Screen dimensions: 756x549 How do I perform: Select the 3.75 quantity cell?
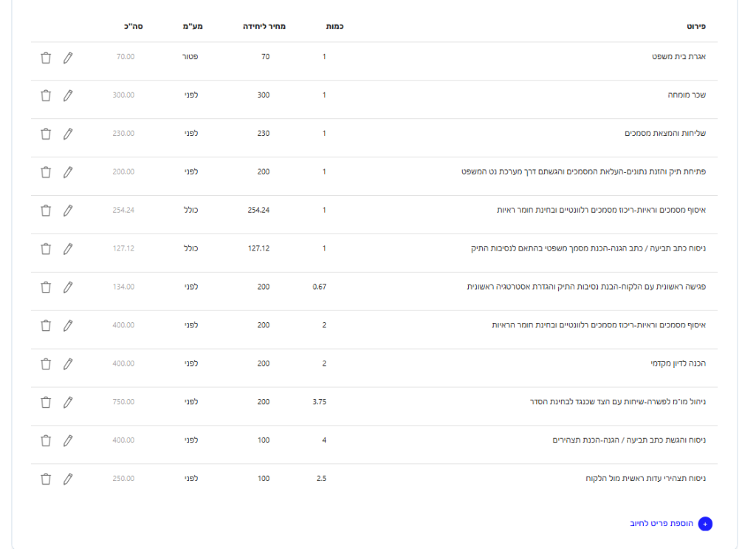click(x=320, y=402)
